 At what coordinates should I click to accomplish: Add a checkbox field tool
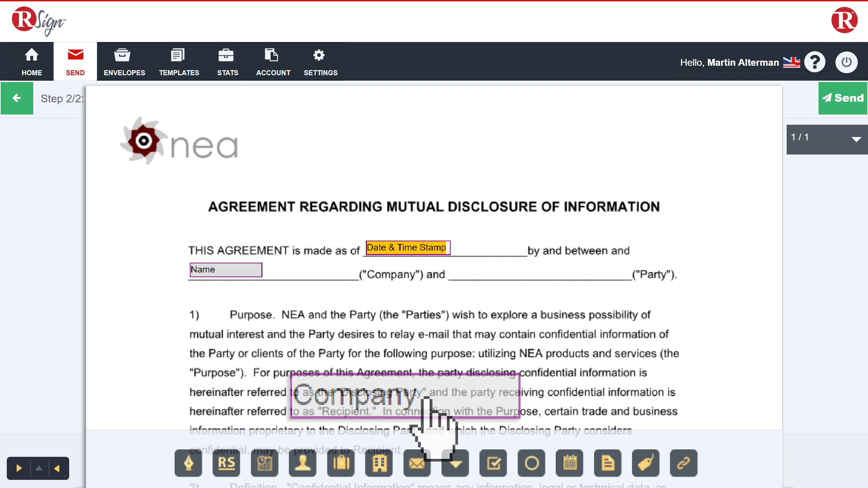tap(493, 463)
